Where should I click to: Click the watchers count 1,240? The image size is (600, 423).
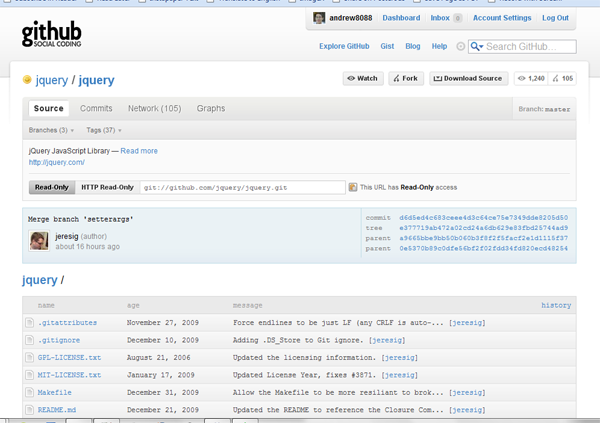coord(531,78)
